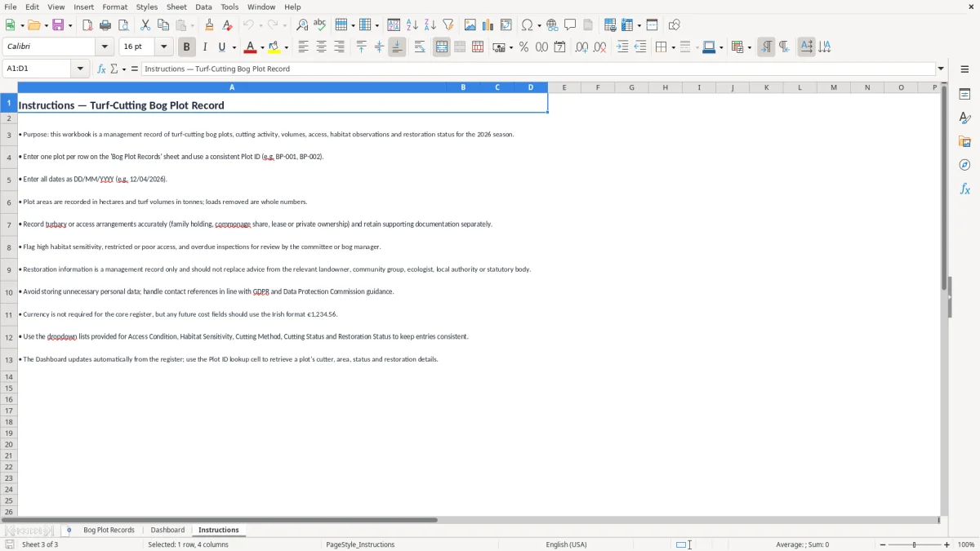
Task: Click the Zoom Out minus button
Action: point(883,544)
